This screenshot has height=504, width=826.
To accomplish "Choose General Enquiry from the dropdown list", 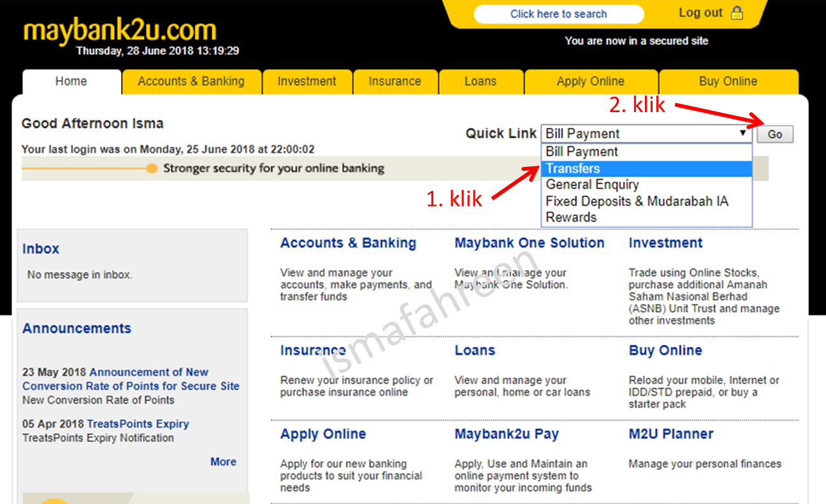I will (647, 185).
